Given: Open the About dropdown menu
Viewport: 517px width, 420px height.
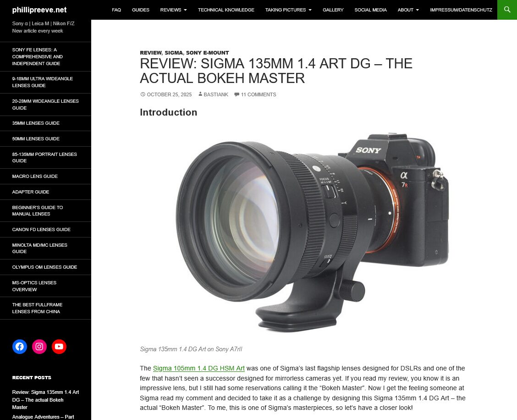Looking at the screenshot, I should point(408,10).
